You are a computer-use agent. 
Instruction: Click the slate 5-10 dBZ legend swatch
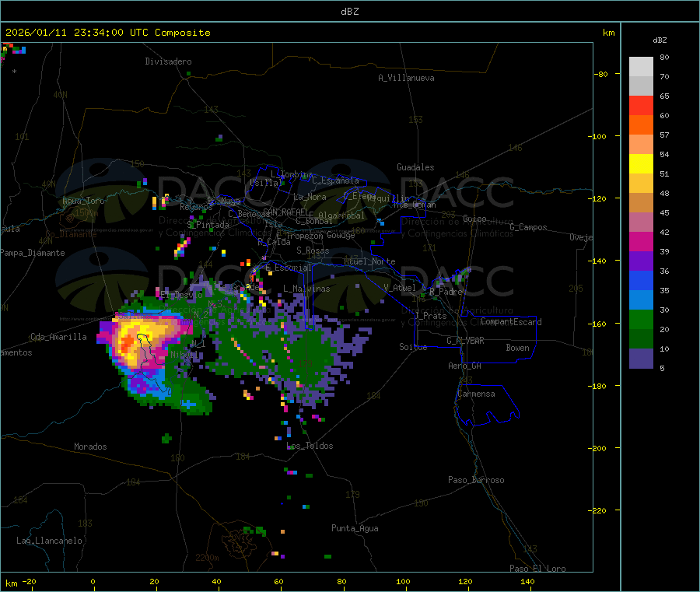[x=641, y=359]
